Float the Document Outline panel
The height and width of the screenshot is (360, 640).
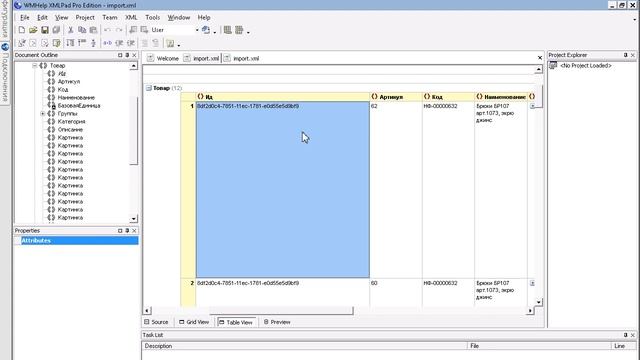(120, 55)
